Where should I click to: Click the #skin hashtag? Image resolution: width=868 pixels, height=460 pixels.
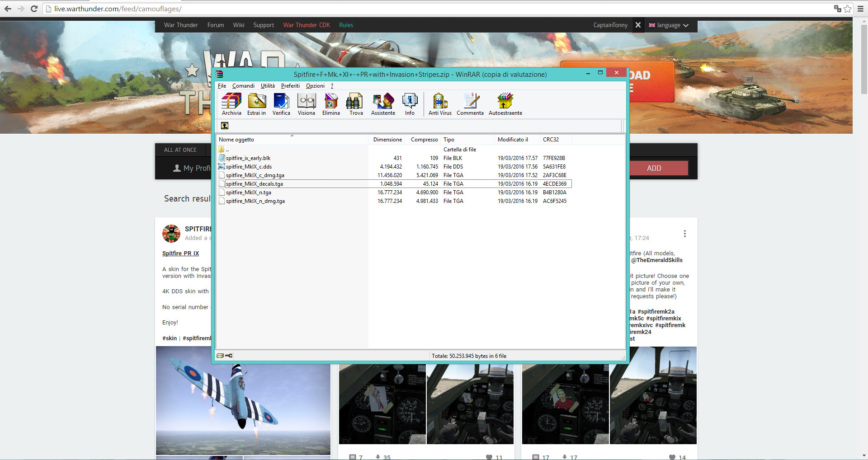170,338
